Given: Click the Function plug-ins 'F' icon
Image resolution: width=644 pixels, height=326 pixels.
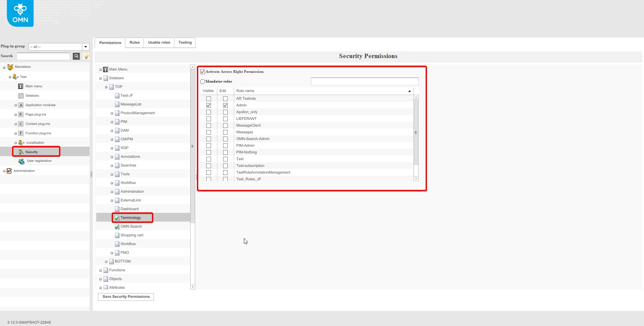Looking at the screenshot, I should point(21,133).
